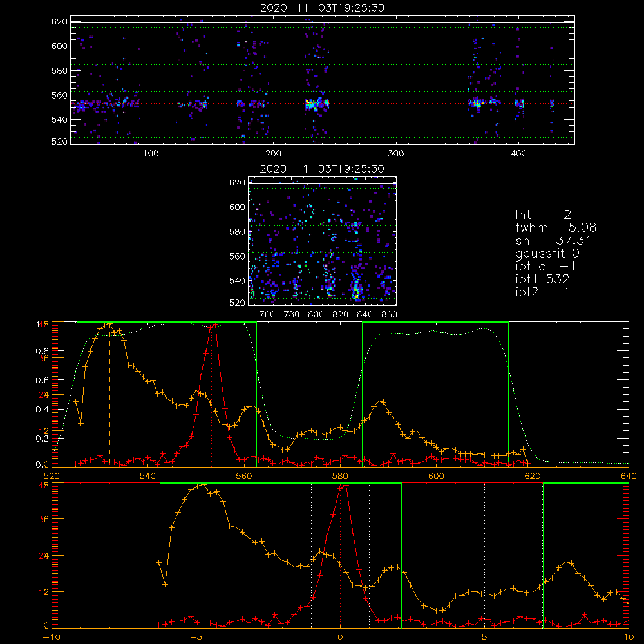Viewport: 644px width, 644px height.
Task: Click x-axis label 780 of the middle image
Action: [x=292, y=315]
